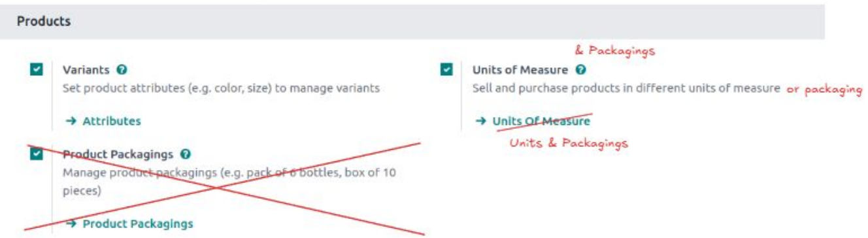Viewport: 868px width, 238px height.
Task: Toggle the Product Packagings checkbox
Action: coord(36,154)
